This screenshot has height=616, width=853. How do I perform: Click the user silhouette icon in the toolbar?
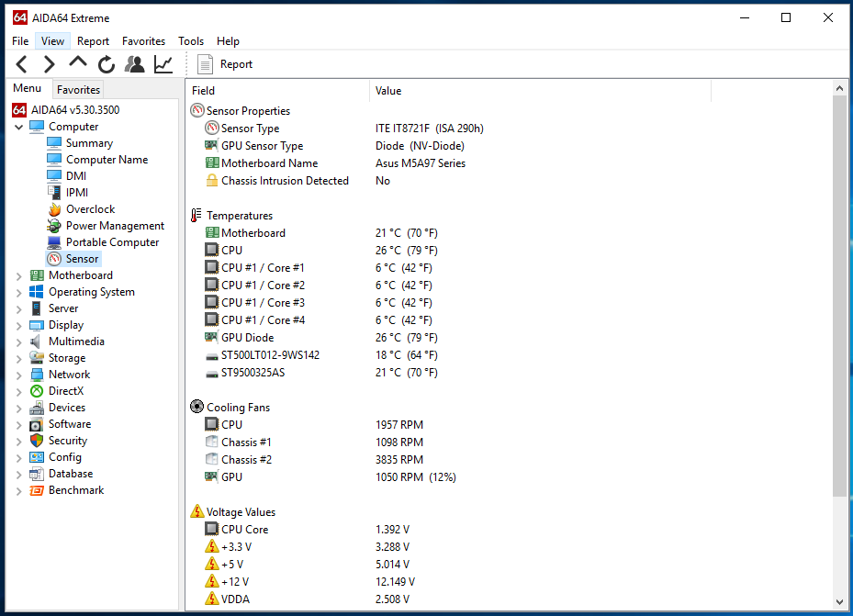[134, 64]
